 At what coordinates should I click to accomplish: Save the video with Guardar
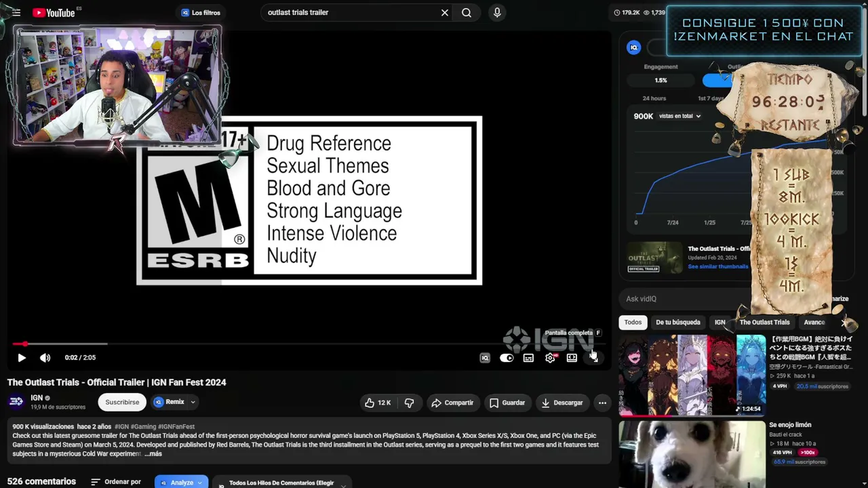click(507, 403)
